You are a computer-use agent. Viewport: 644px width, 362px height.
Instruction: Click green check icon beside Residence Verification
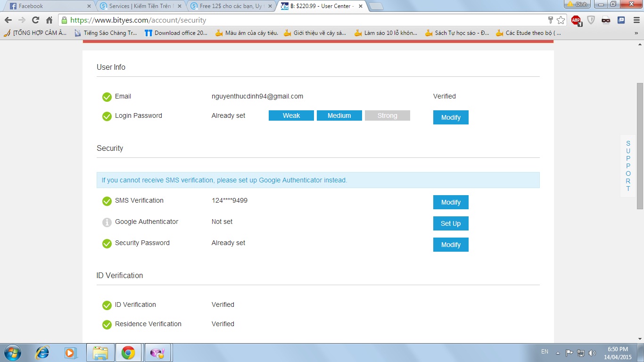click(107, 324)
